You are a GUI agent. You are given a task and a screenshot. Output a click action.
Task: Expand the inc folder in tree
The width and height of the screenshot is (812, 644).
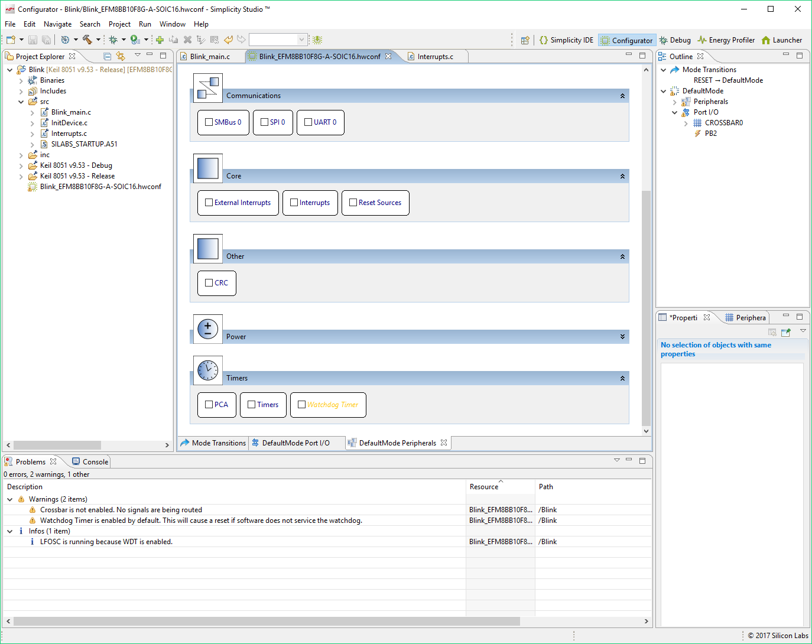coord(21,155)
